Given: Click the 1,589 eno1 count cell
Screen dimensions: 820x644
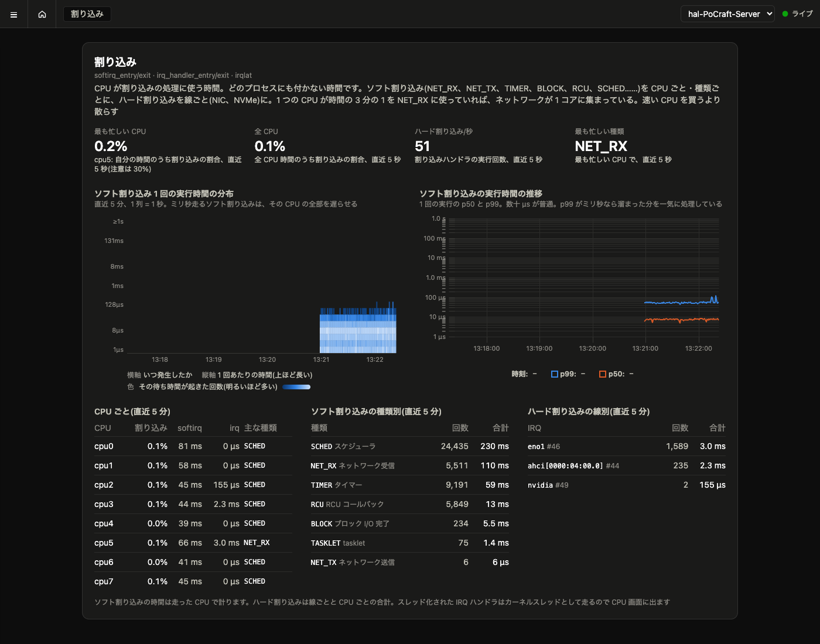Looking at the screenshot, I should click(x=677, y=446).
